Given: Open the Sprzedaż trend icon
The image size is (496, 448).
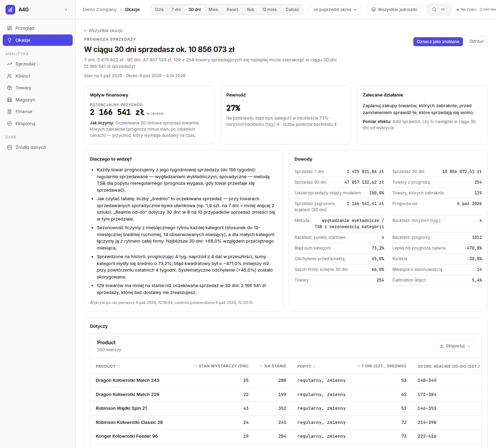Looking at the screenshot, I should point(10,64).
